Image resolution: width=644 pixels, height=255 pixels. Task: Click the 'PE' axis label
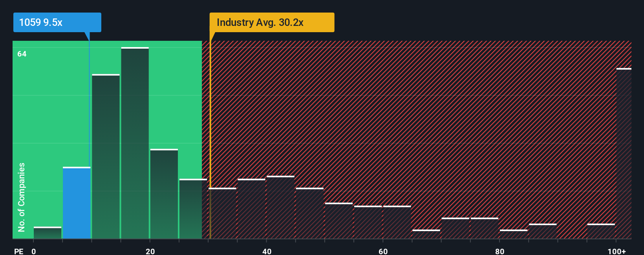point(19,251)
